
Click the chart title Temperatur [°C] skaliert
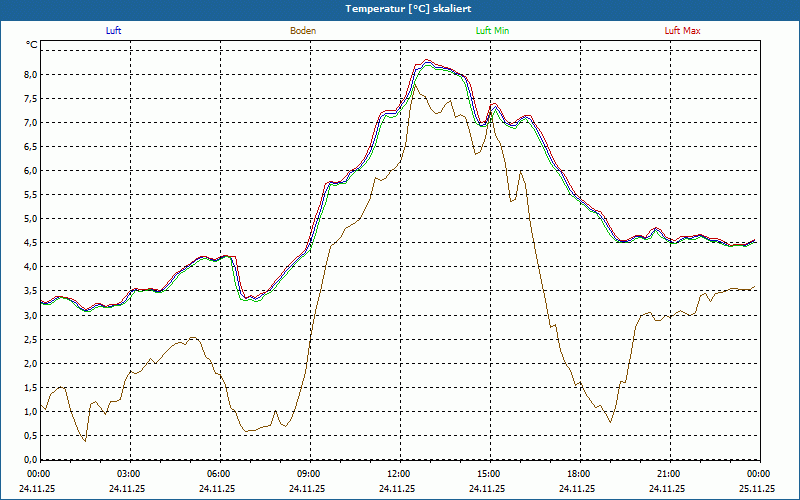(x=400, y=8)
